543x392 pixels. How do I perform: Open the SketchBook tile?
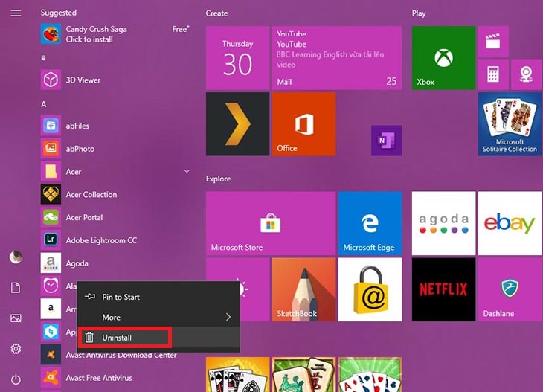pyautogui.click(x=303, y=289)
